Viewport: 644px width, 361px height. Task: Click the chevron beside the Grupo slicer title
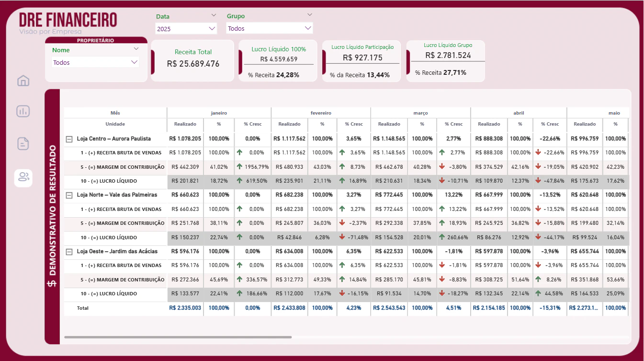[x=309, y=15]
